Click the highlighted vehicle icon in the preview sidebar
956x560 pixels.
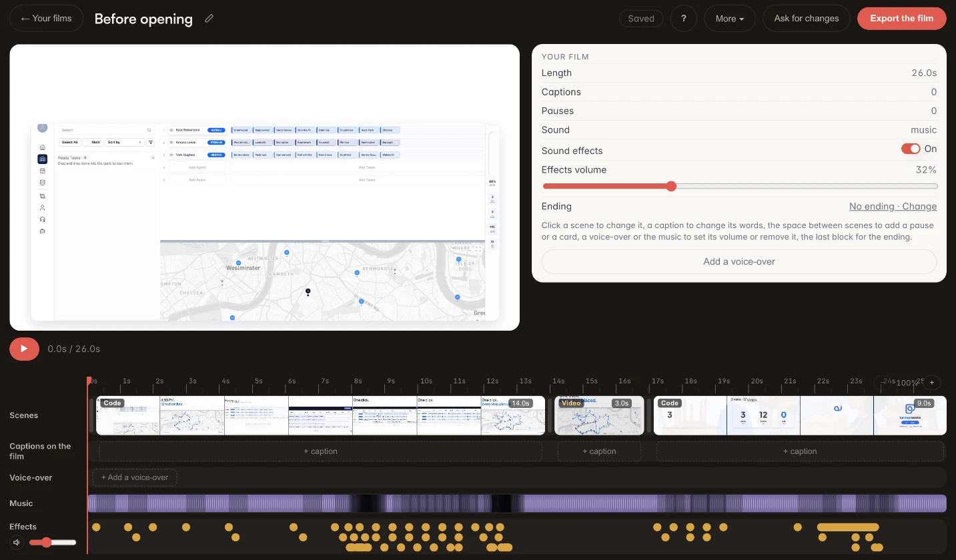[43, 159]
